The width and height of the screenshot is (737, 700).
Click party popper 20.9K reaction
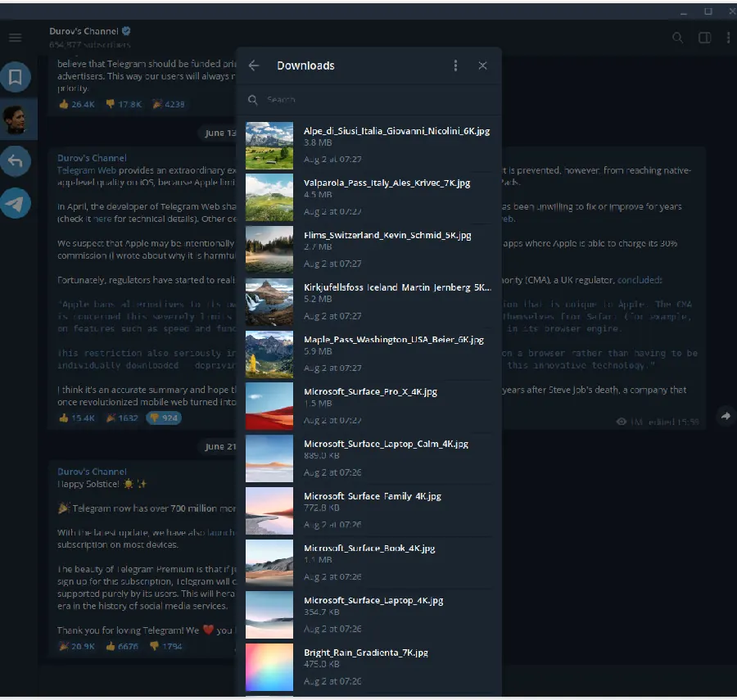(x=77, y=647)
